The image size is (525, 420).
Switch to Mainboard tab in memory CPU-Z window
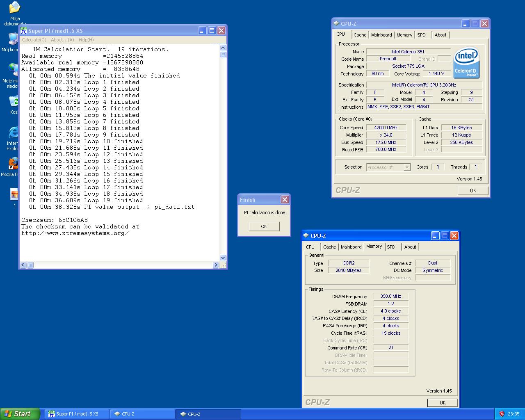click(x=351, y=247)
